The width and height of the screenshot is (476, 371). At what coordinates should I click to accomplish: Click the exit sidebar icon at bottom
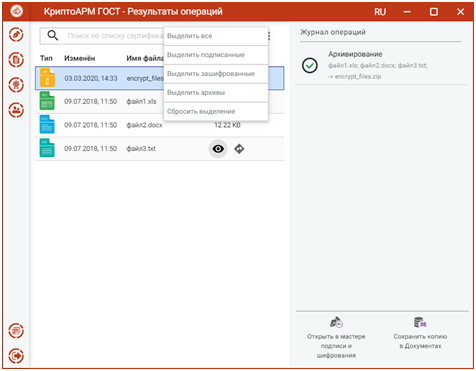(x=16, y=356)
